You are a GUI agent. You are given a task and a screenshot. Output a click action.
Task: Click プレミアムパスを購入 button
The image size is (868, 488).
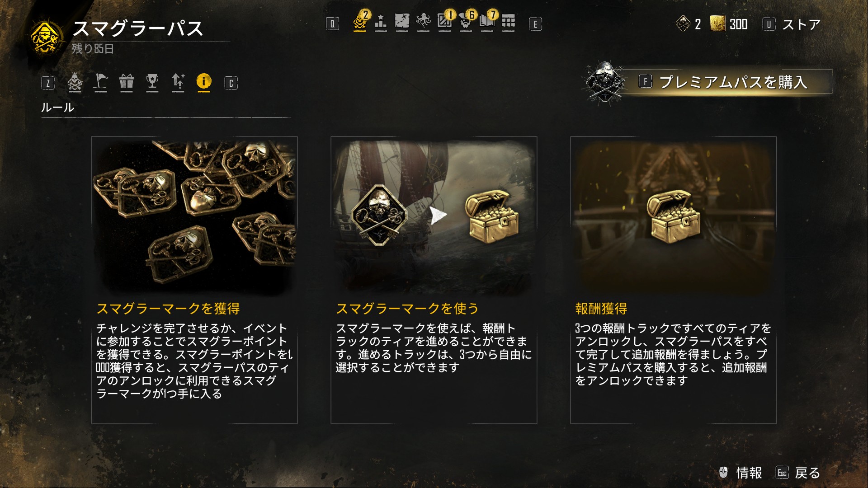(x=723, y=82)
